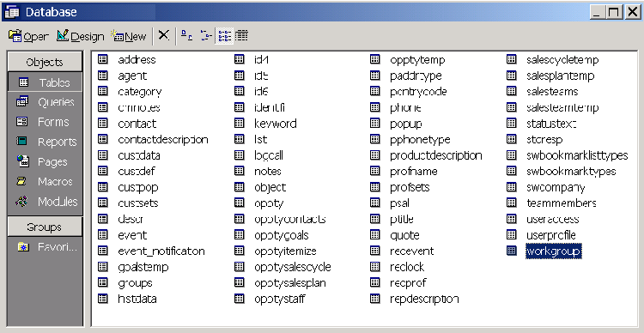Click the Delete X toolbar icon
Image resolution: width=644 pixels, height=333 pixels.
(x=163, y=36)
